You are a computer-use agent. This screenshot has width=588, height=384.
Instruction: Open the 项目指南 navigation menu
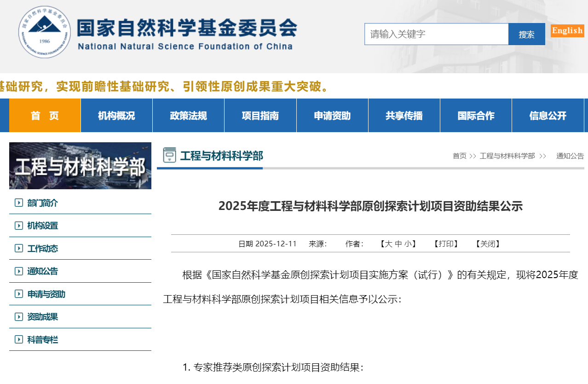260,116
